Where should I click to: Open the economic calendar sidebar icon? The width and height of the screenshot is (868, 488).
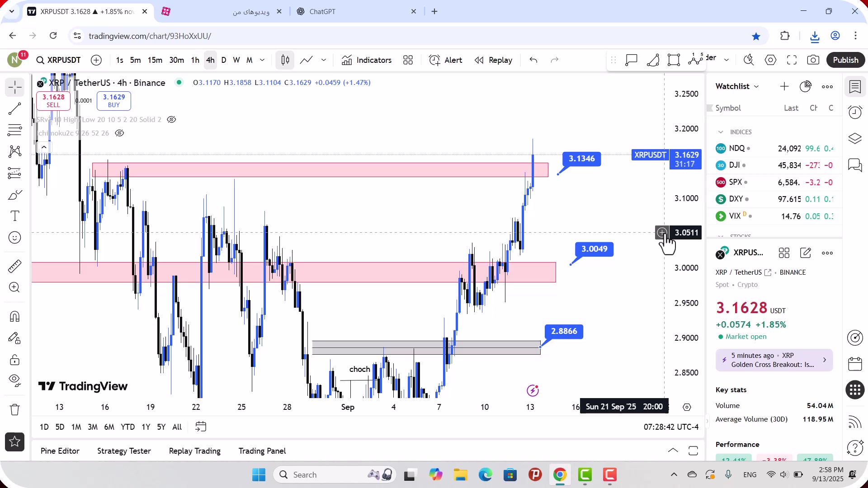(855, 364)
